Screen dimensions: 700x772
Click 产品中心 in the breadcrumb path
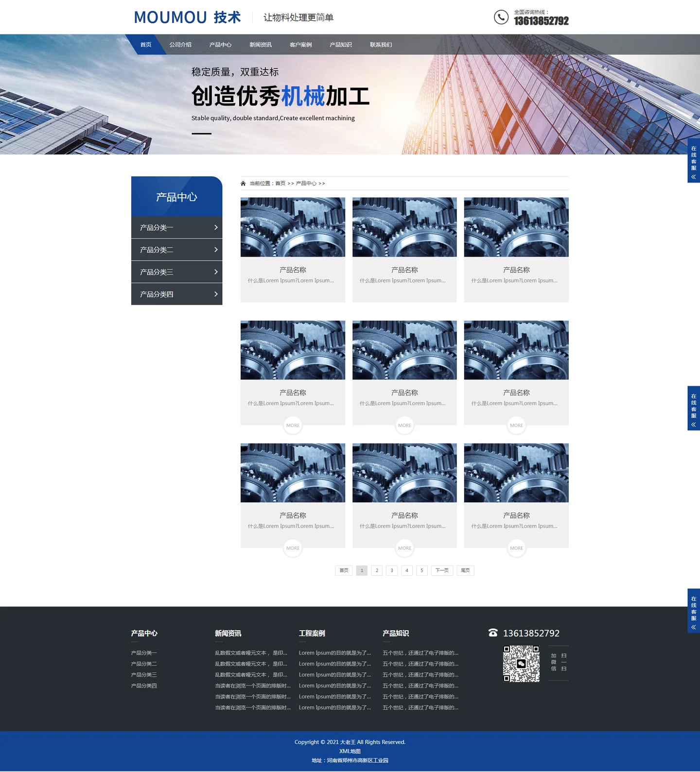(x=306, y=184)
